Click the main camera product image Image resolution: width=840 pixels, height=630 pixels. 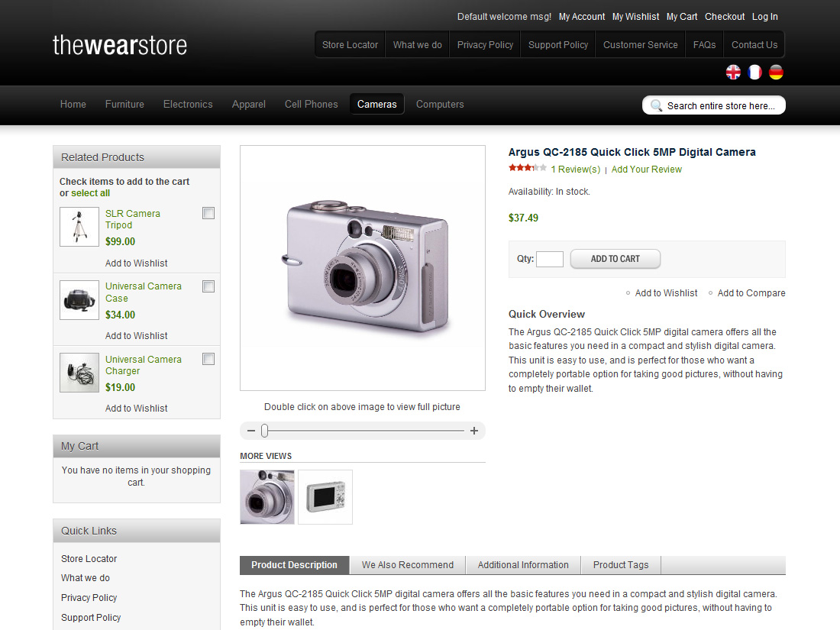pyautogui.click(x=363, y=268)
